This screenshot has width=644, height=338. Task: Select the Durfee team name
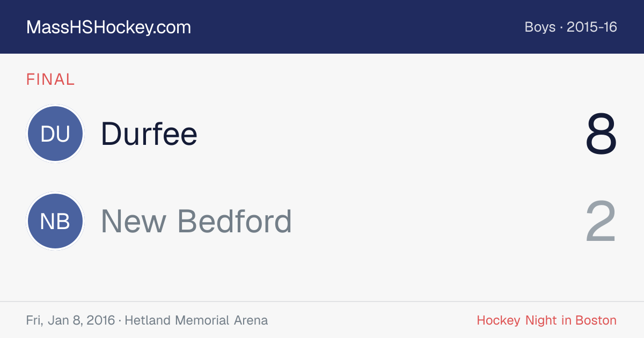(149, 134)
